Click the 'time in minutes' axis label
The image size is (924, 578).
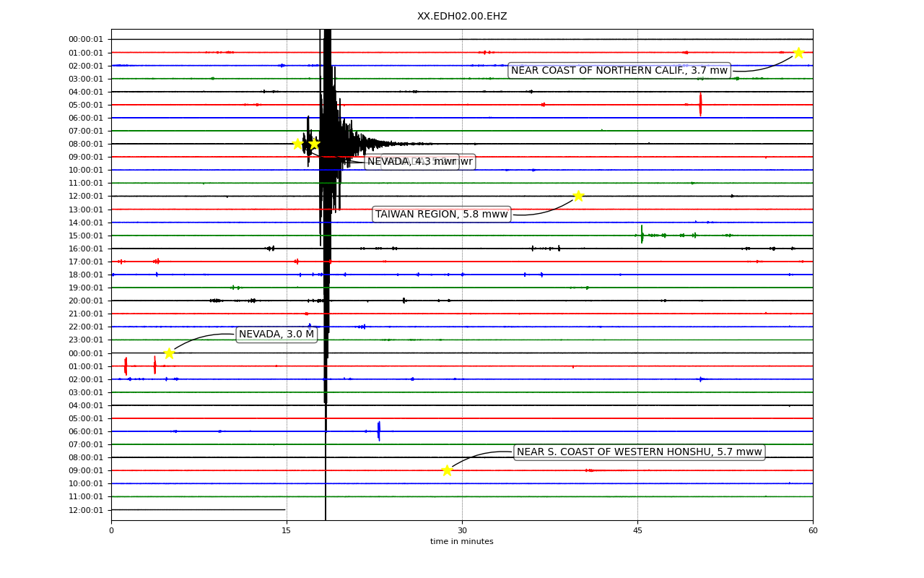[x=462, y=542]
